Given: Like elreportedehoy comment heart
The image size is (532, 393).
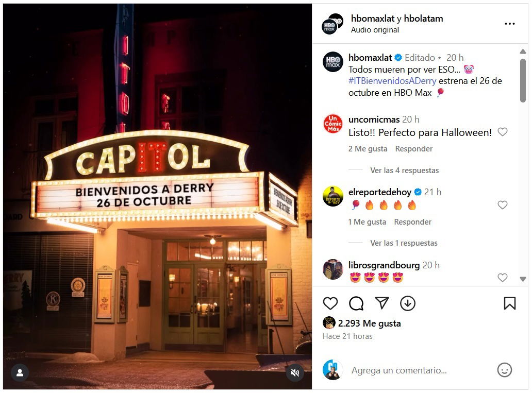Looking at the screenshot, I should point(503,205).
